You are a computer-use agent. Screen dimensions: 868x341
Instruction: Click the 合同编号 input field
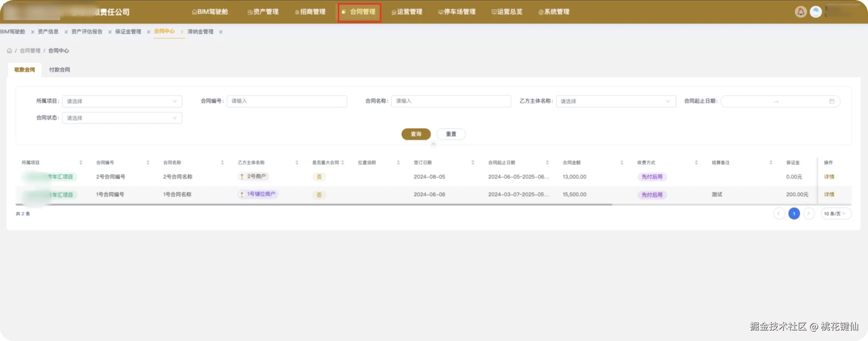287,101
